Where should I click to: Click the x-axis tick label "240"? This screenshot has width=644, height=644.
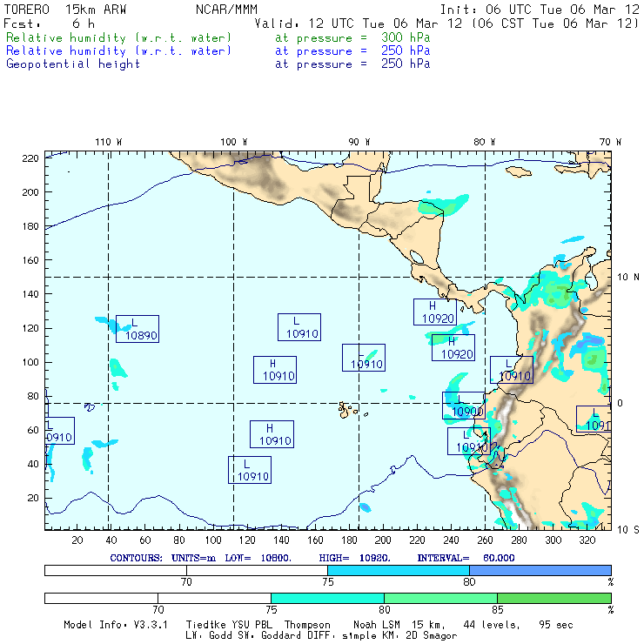(x=451, y=540)
